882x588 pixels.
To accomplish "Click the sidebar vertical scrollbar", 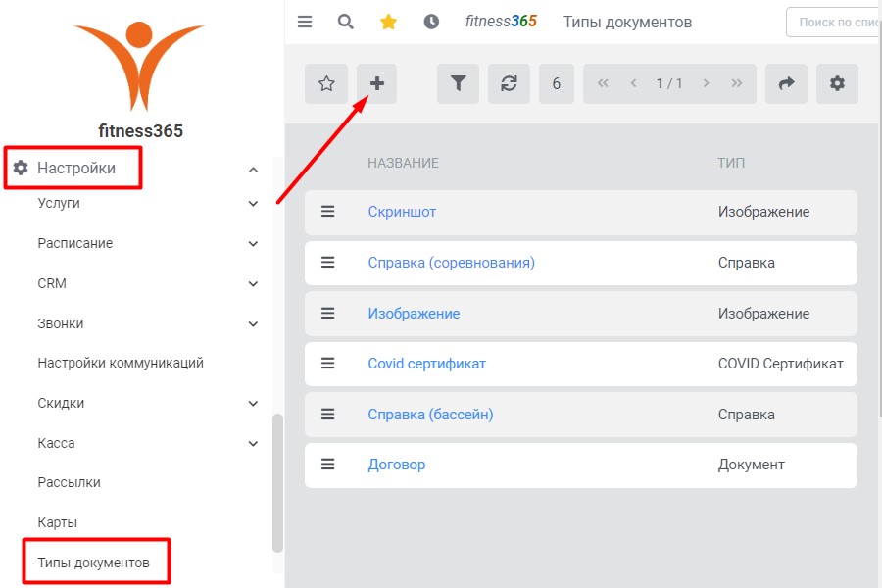I will coord(277,483).
